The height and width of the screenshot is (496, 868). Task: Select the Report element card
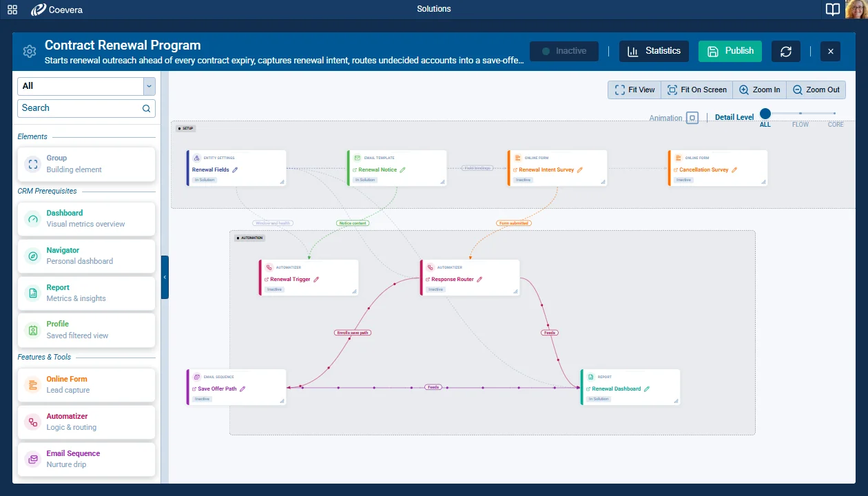[86, 293]
